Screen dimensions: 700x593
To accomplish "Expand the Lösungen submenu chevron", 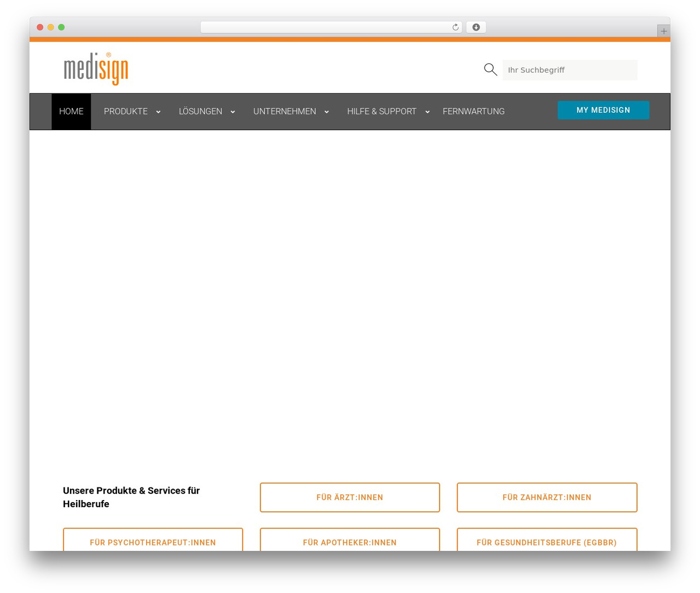I will [232, 112].
